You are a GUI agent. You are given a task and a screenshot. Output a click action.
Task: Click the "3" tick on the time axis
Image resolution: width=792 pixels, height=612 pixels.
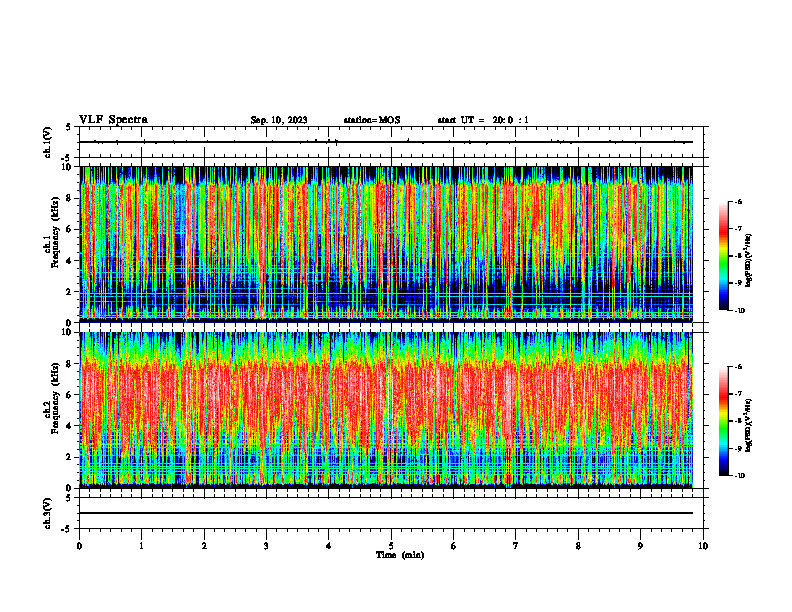click(x=266, y=546)
